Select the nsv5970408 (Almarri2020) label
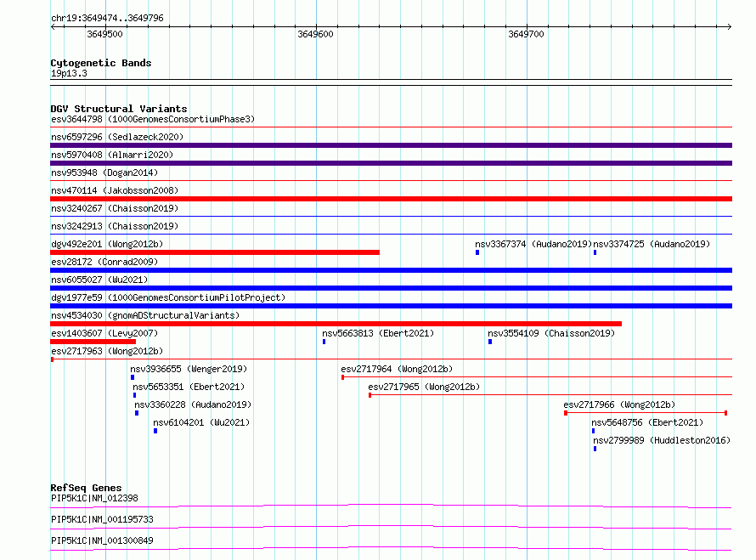The width and height of the screenshot is (756, 560). pyautogui.click(x=112, y=155)
